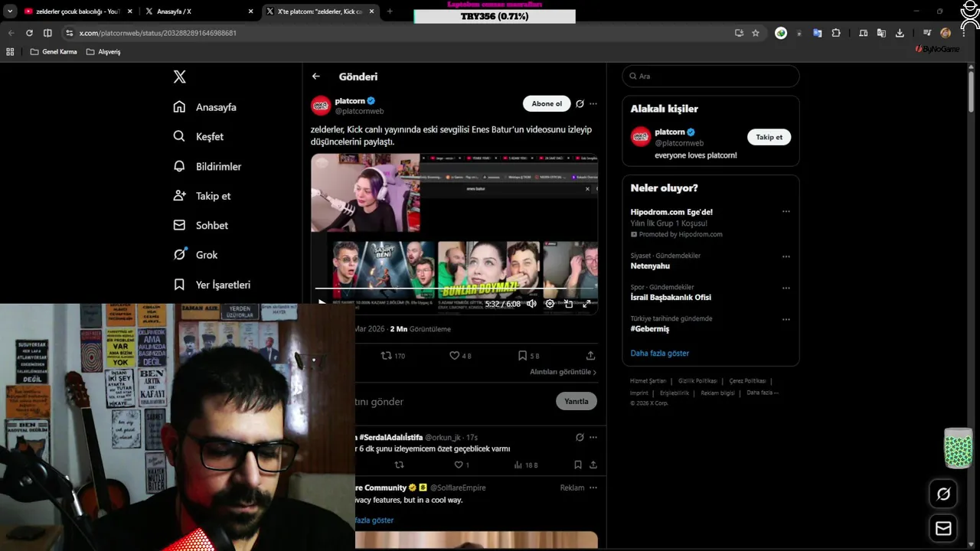
Task: Click the Ara search field
Action: point(710,77)
